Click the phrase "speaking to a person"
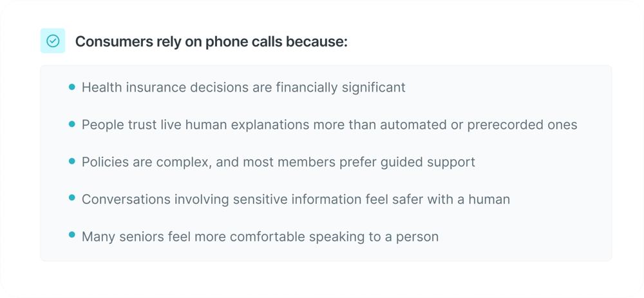 374,237
